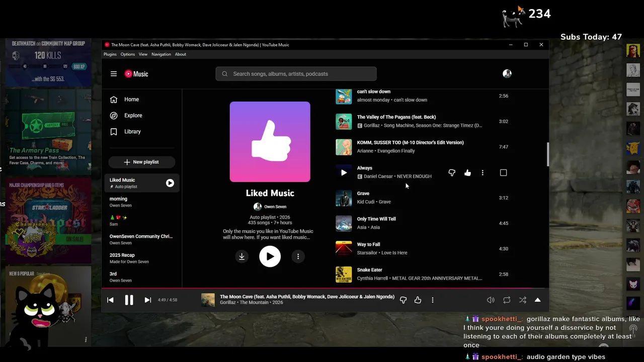Toggle repeat mode
This screenshot has height=362, width=644.
[x=507, y=300]
